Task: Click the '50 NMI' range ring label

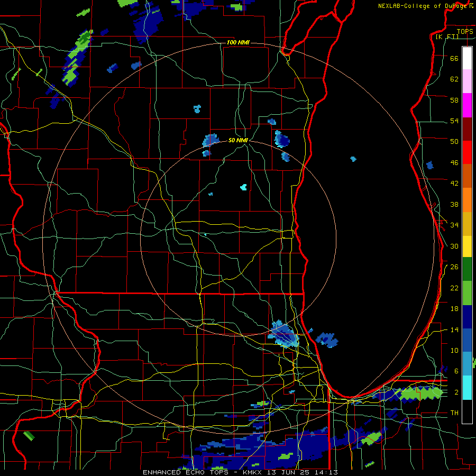Action: point(238,140)
